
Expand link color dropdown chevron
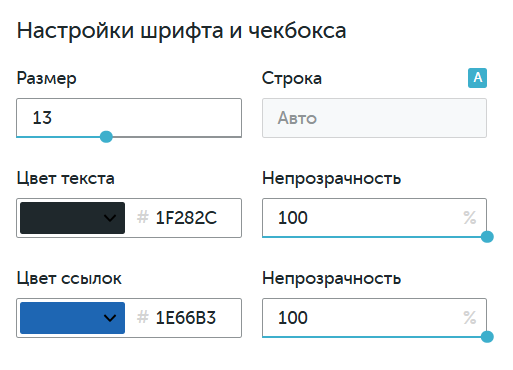coord(110,318)
